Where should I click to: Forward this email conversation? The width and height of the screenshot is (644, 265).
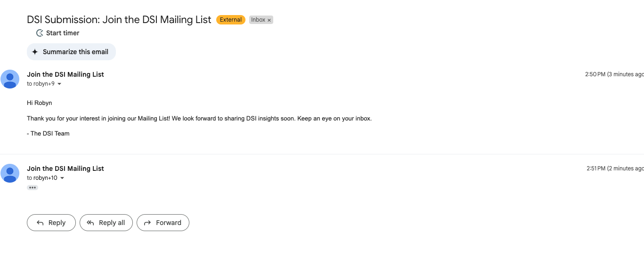point(163,223)
